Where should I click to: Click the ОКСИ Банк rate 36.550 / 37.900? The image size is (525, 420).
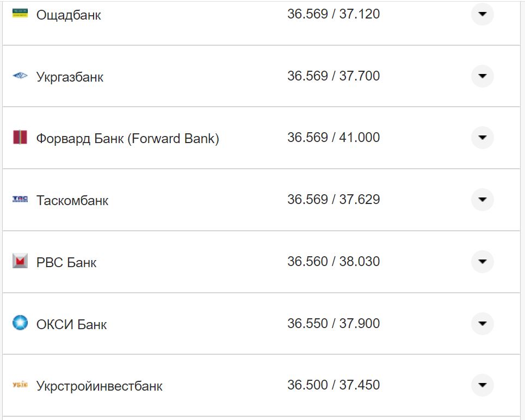click(333, 324)
